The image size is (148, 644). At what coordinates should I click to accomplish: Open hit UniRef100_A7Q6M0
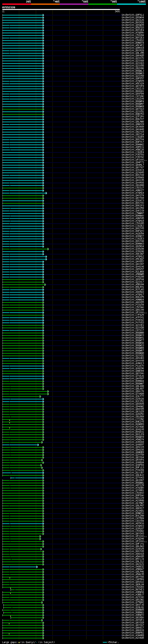click(133, 33)
